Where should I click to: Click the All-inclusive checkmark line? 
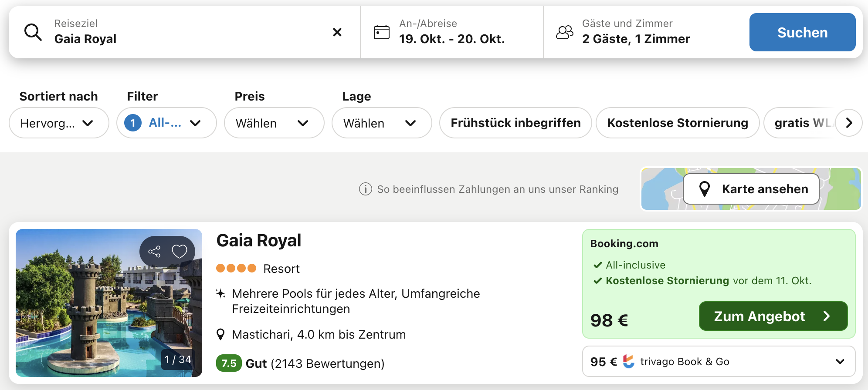click(x=629, y=265)
